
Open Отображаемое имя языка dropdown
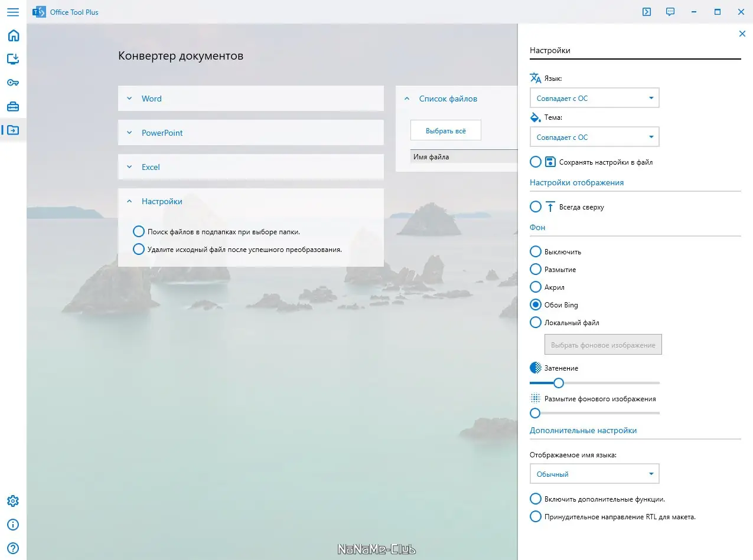594,474
